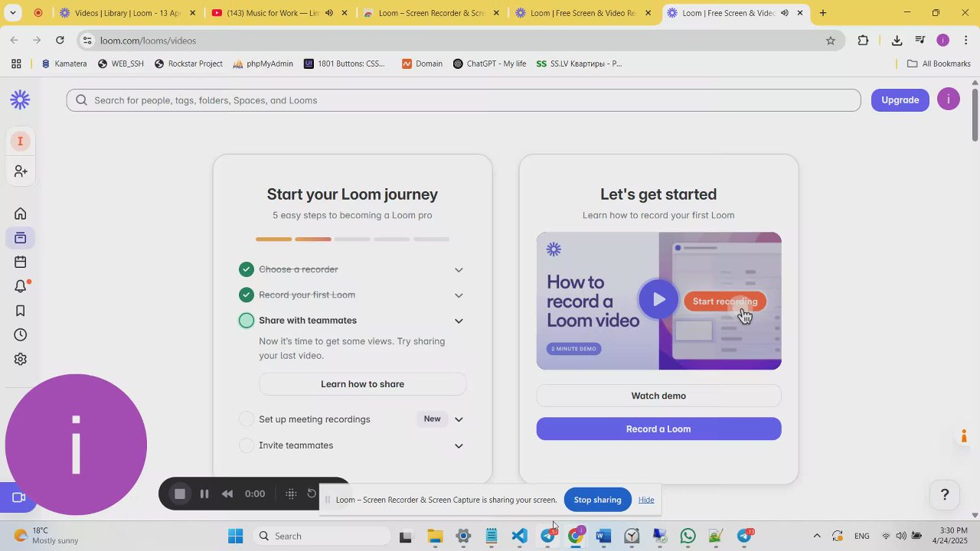Expand 'Record your first Loom' chevron
Viewport: 980px width, 551px height.
pyautogui.click(x=459, y=295)
